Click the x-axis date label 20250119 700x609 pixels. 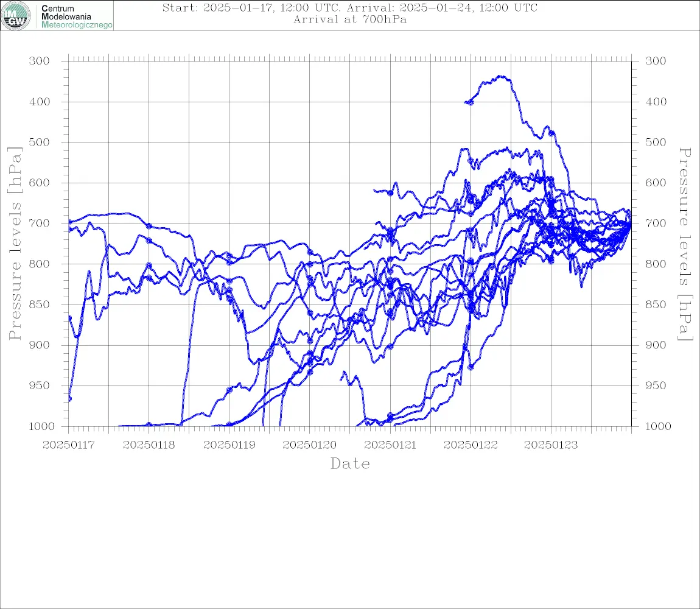pos(229,445)
